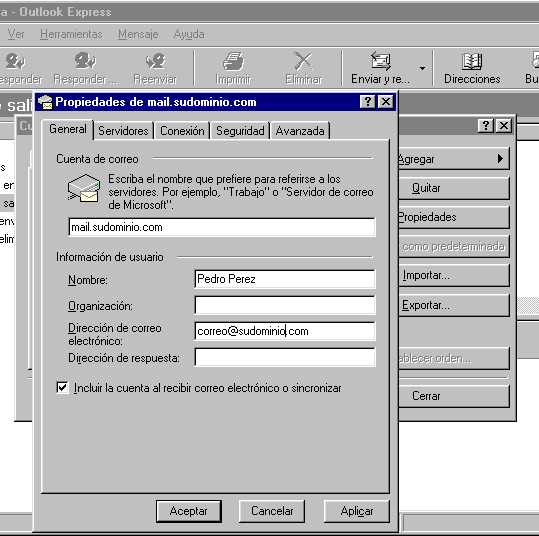
Task: Click Cerrar in the accounts dialog
Action: [x=454, y=396]
